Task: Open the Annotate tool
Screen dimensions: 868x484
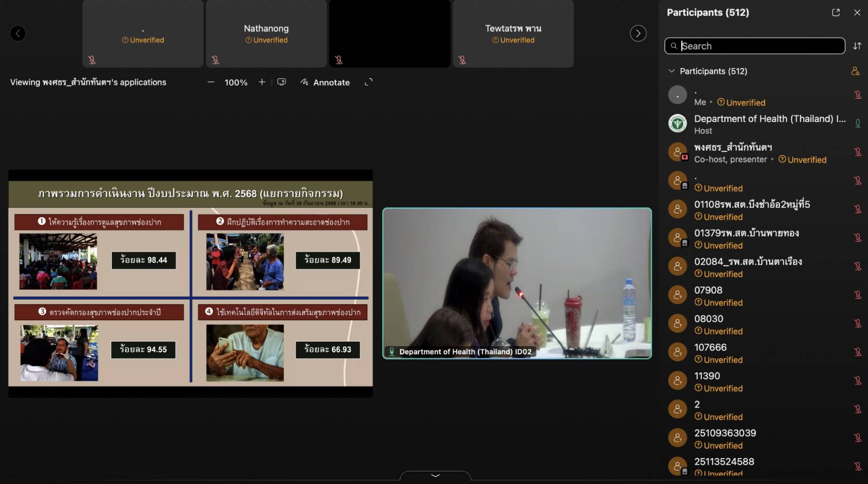Action: tap(325, 82)
